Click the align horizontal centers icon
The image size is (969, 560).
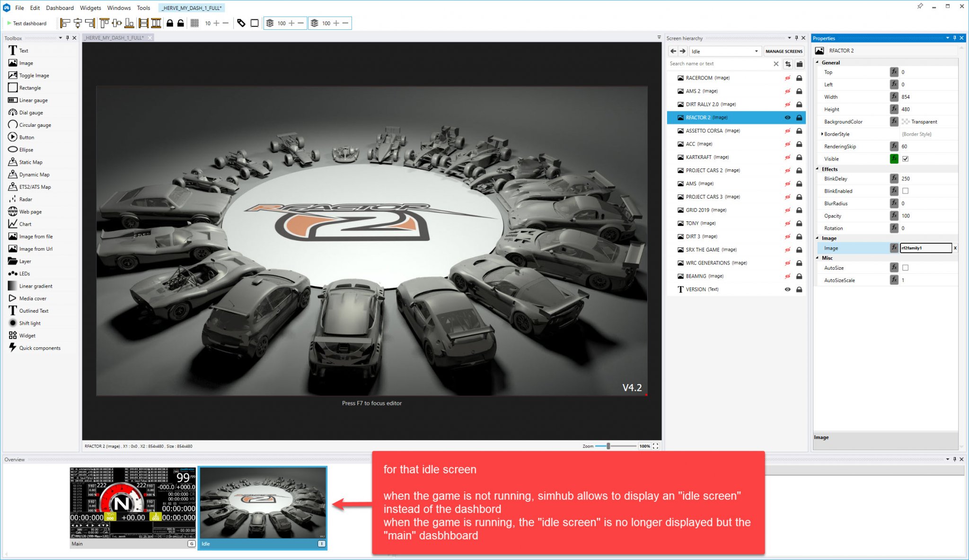coord(78,23)
